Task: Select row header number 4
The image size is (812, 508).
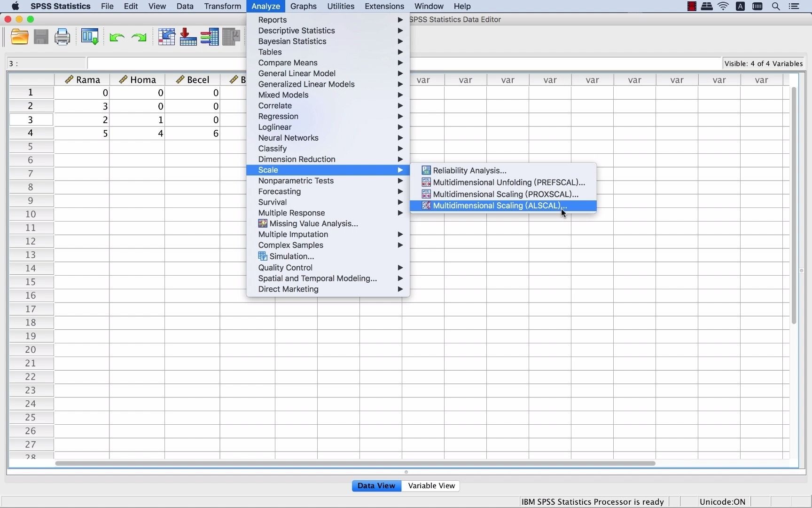Action: 31,133
